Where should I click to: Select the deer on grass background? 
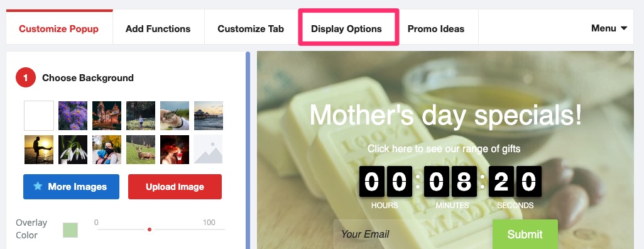click(x=141, y=150)
